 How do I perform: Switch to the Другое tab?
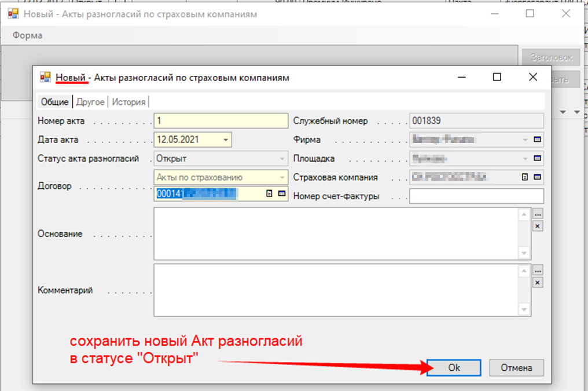click(90, 102)
